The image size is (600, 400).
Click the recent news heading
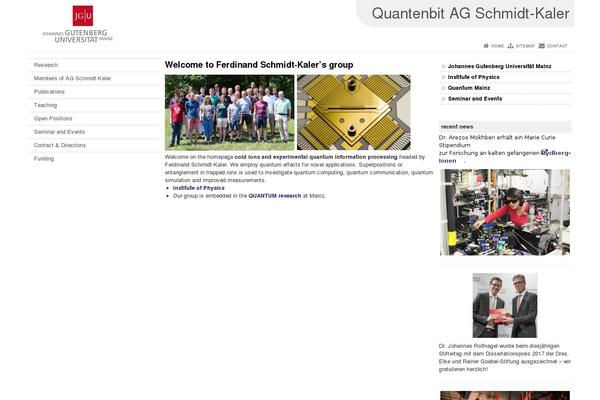[457, 126]
